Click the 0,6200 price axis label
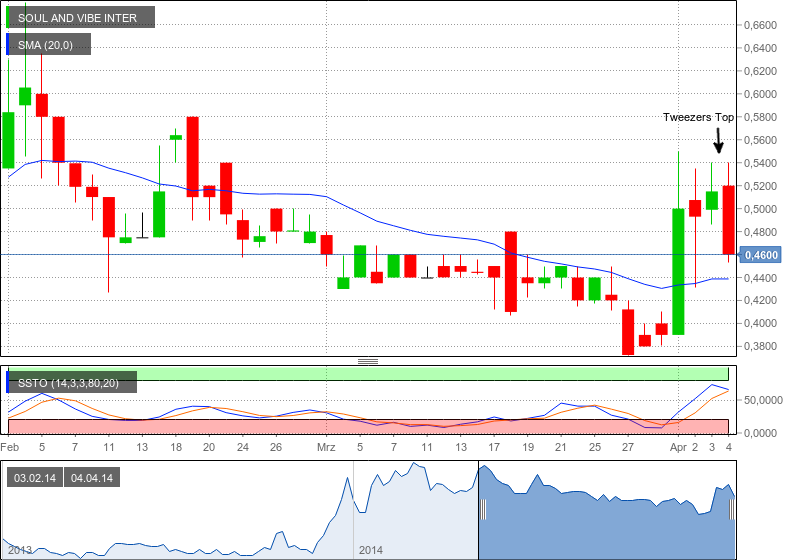800x560 pixels. tap(760, 71)
